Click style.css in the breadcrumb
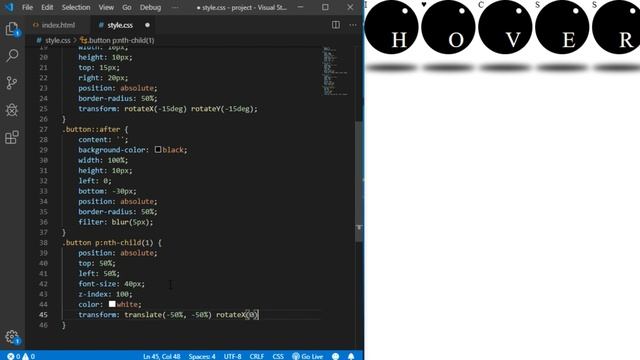 click(58, 40)
